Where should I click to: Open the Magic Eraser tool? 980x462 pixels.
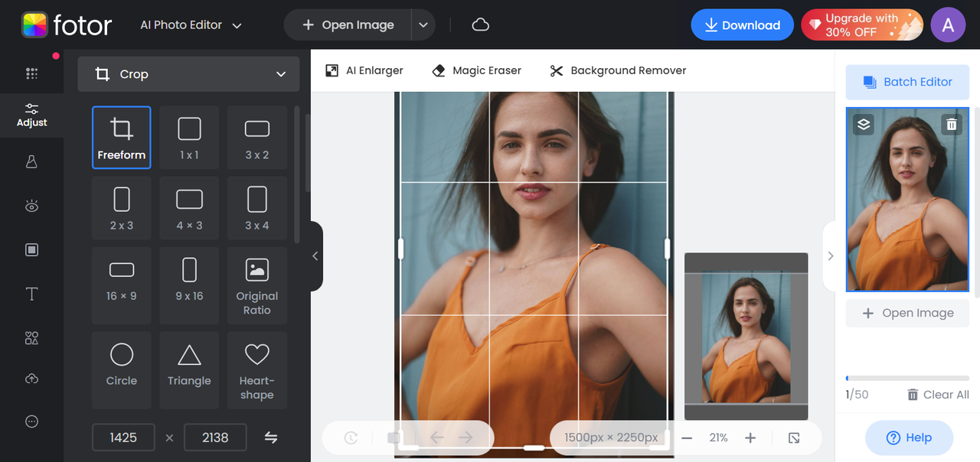click(x=476, y=70)
